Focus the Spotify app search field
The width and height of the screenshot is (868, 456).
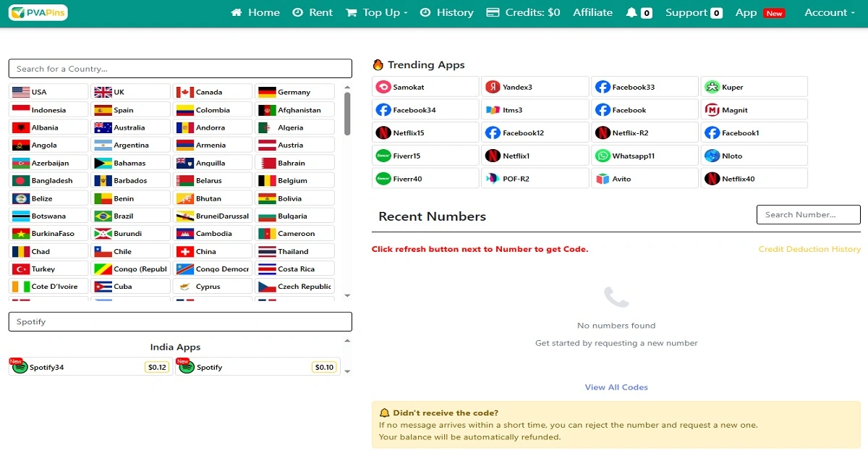(x=180, y=322)
